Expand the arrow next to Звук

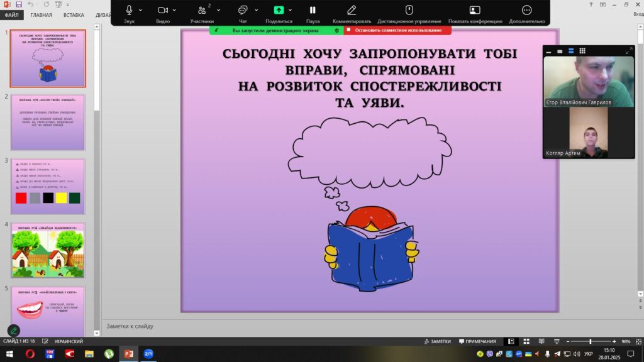pyautogui.click(x=140, y=10)
